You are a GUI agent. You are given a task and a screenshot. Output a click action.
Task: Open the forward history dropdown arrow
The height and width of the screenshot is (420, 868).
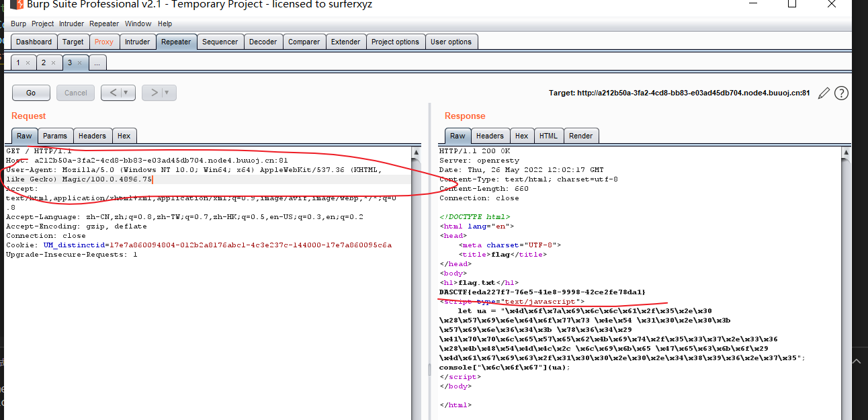(169, 93)
